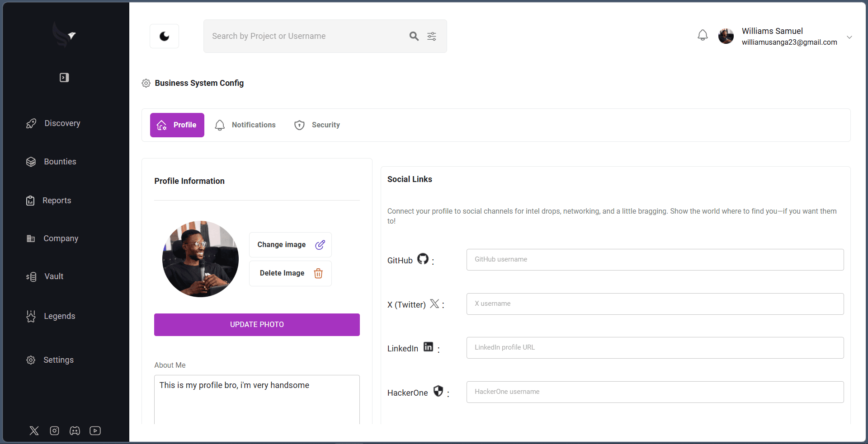Image resolution: width=868 pixels, height=444 pixels.
Task: Open search filter options icon
Action: click(432, 36)
